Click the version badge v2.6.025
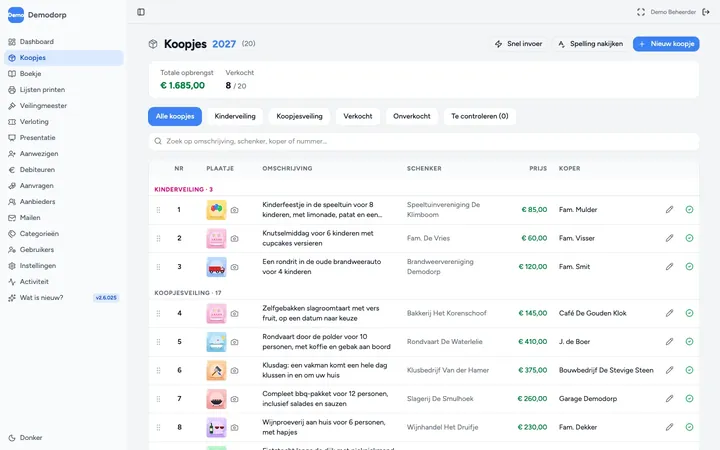720x450 pixels. 106,298
